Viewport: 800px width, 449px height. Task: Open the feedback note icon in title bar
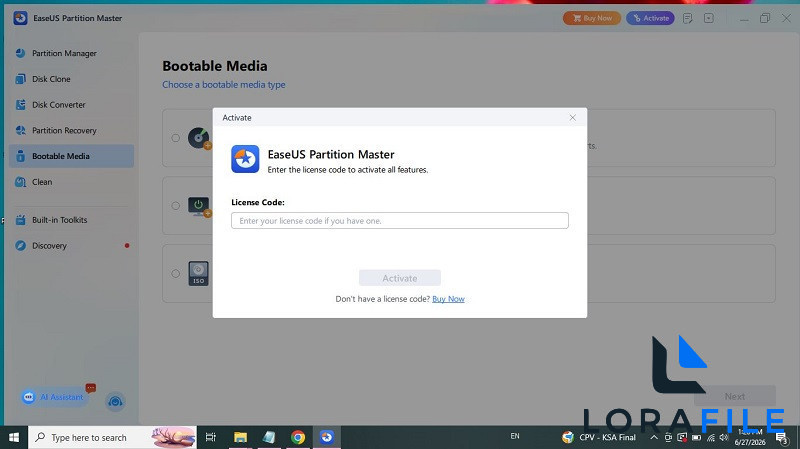pos(688,18)
